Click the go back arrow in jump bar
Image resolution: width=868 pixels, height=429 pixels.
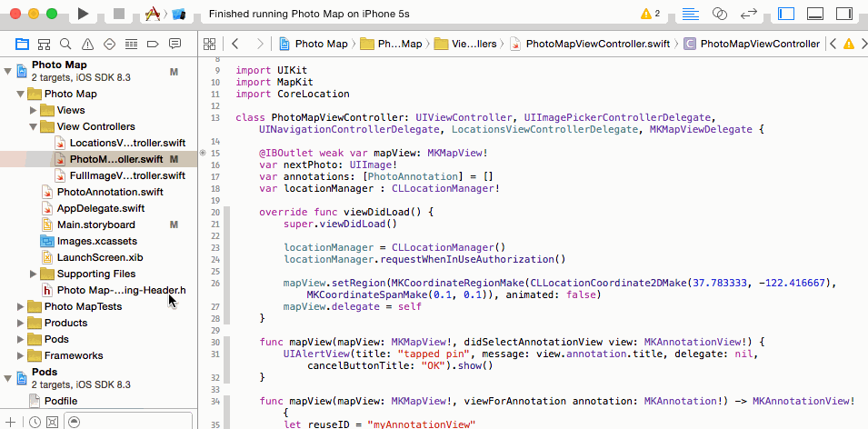click(235, 44)
